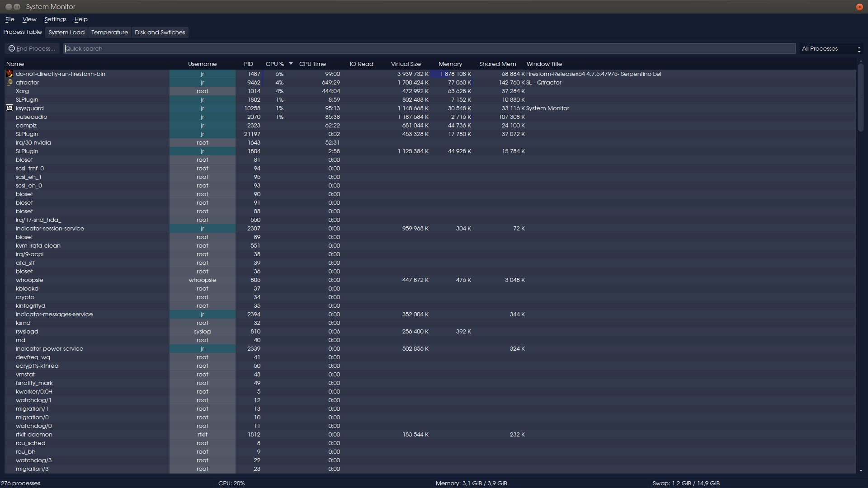Select the irq/17-snd_hda_ process row
This screenshot has height=488, width=868.
[x=430, y=220]
